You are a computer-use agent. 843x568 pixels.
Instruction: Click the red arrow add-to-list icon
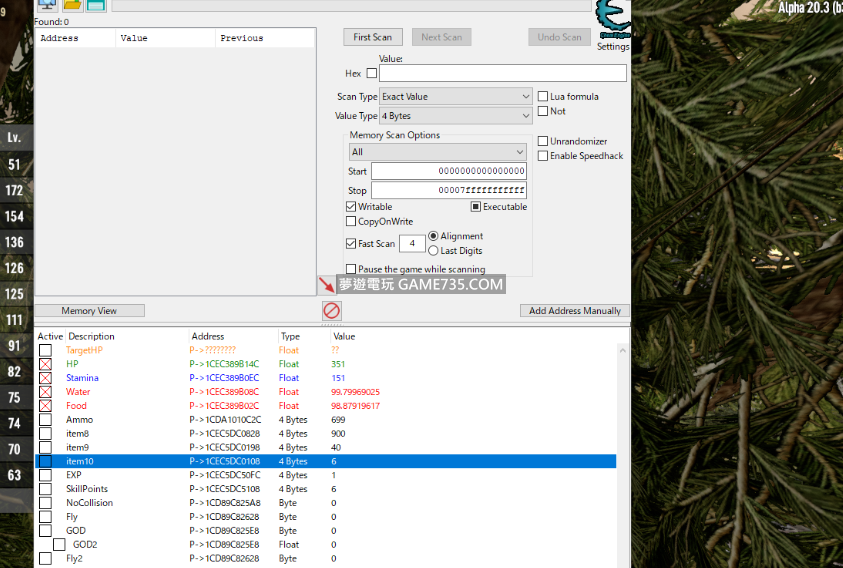point(327,284)
